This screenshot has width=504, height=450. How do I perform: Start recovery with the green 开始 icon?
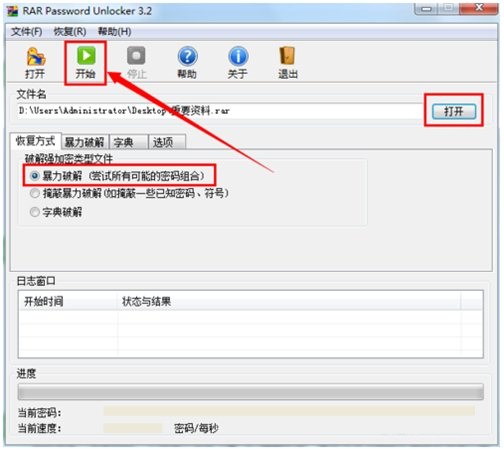coord(86,63)
